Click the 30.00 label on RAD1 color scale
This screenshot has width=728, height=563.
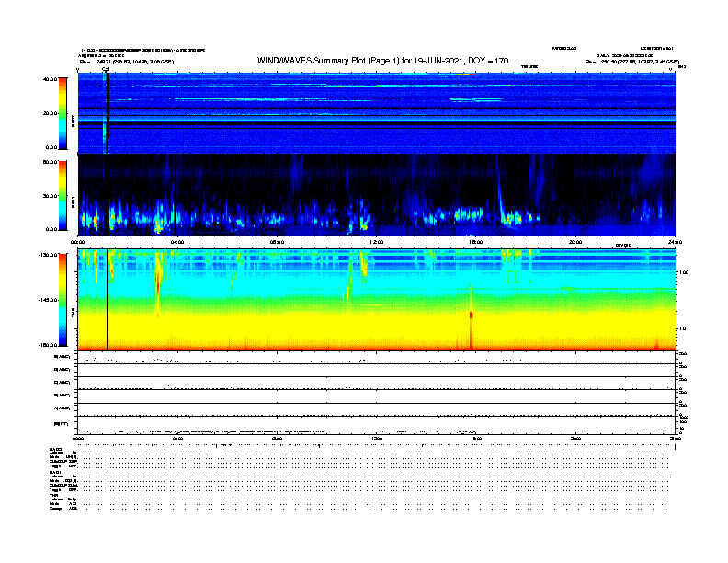50,196
